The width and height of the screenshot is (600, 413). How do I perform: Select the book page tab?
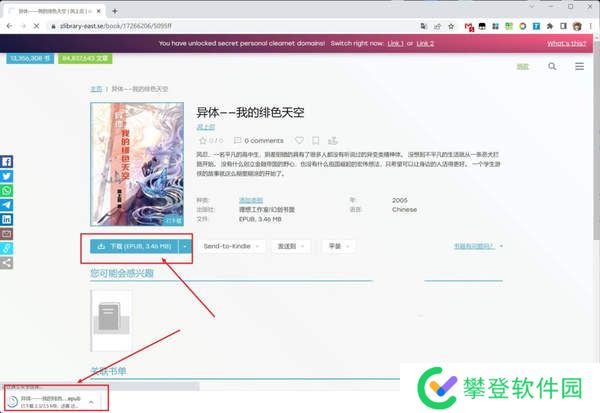tap(54, 11)
